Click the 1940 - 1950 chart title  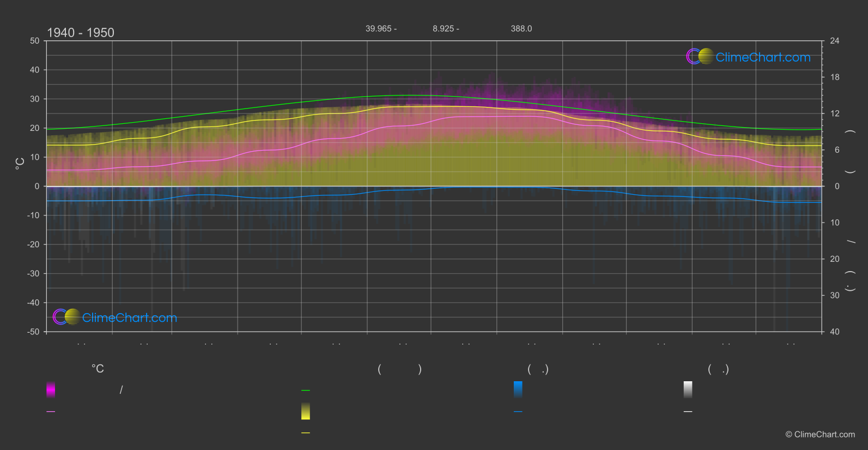coord(81,33)
